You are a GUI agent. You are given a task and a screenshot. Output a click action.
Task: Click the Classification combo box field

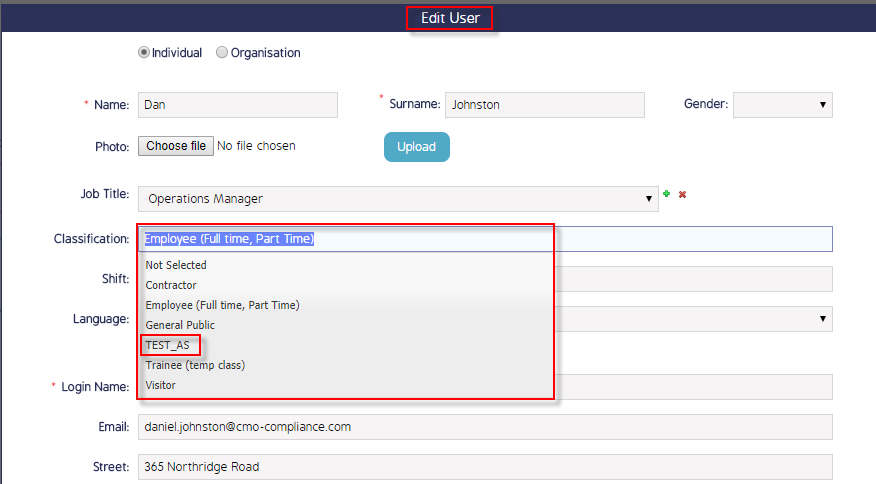click(x=485, y=239)
